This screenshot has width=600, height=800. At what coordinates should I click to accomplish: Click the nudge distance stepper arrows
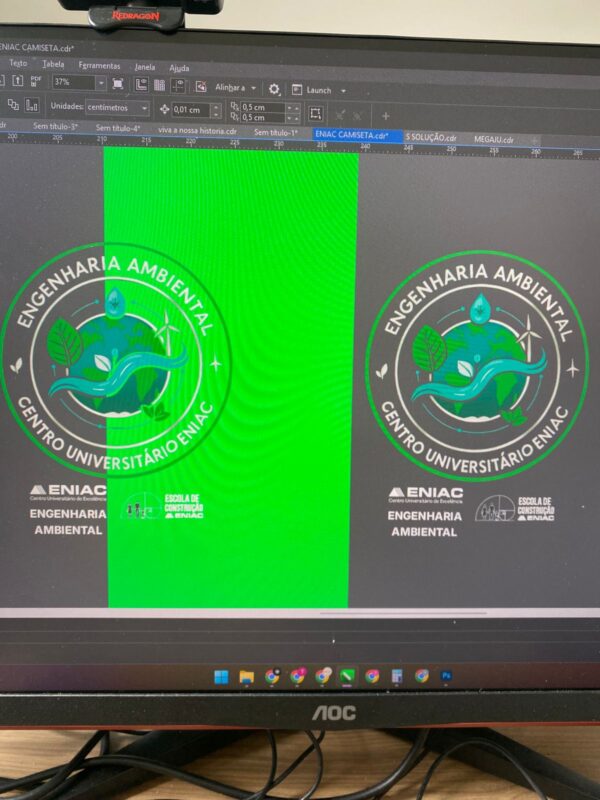pos(216,111)
